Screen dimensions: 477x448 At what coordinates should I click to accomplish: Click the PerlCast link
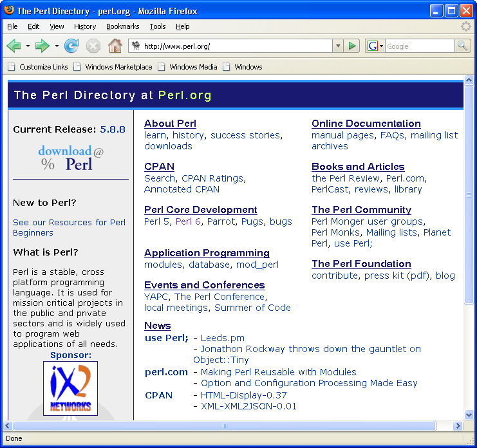click(x=330, y=189)
